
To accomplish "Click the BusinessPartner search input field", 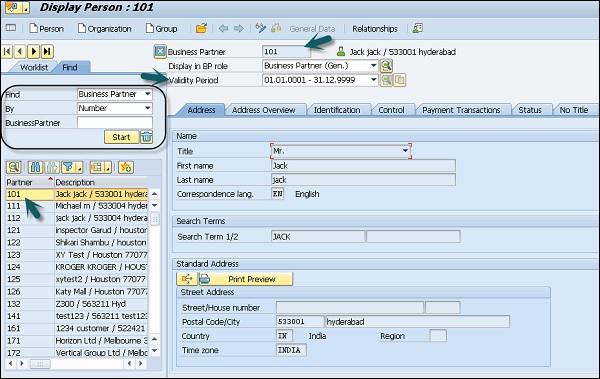I will tap(115, 123).
